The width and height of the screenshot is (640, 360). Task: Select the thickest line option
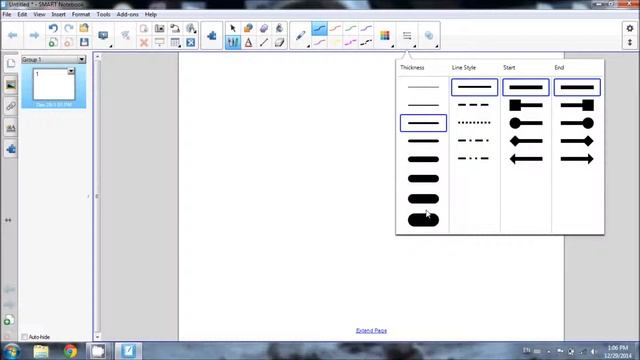point(423,220)
